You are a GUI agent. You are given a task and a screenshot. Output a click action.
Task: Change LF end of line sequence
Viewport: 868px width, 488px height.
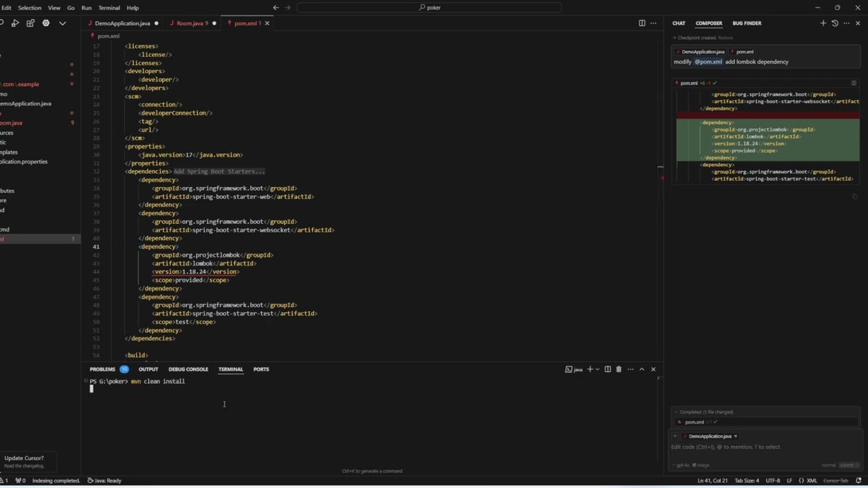(x=789, y=481)
